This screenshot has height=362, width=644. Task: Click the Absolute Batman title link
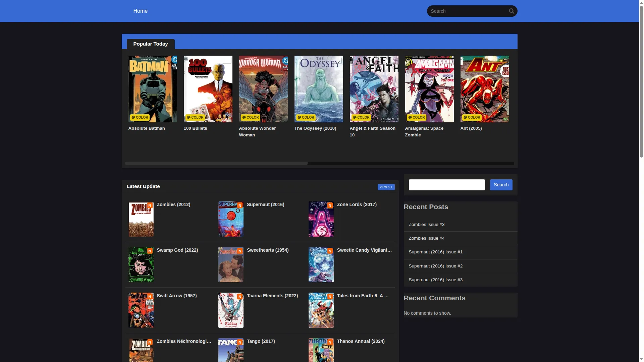click(147, 128)
